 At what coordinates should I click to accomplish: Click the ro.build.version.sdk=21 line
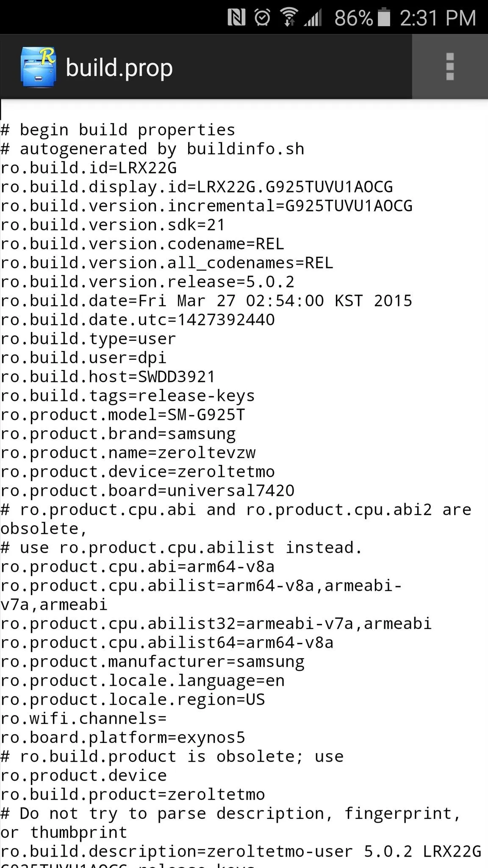pos(113,225)
